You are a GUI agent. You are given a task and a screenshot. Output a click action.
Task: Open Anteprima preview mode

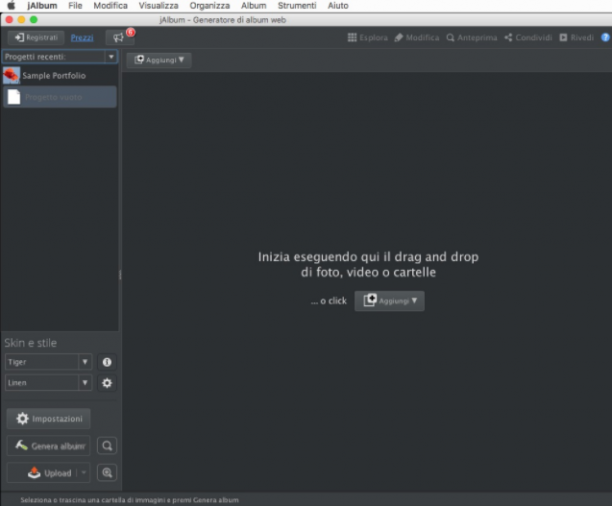point(472,37)
